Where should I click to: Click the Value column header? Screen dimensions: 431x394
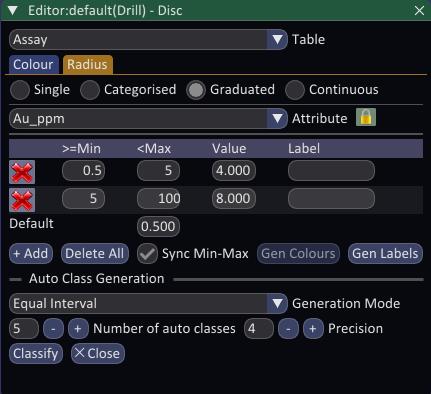(x=229, y=149)
